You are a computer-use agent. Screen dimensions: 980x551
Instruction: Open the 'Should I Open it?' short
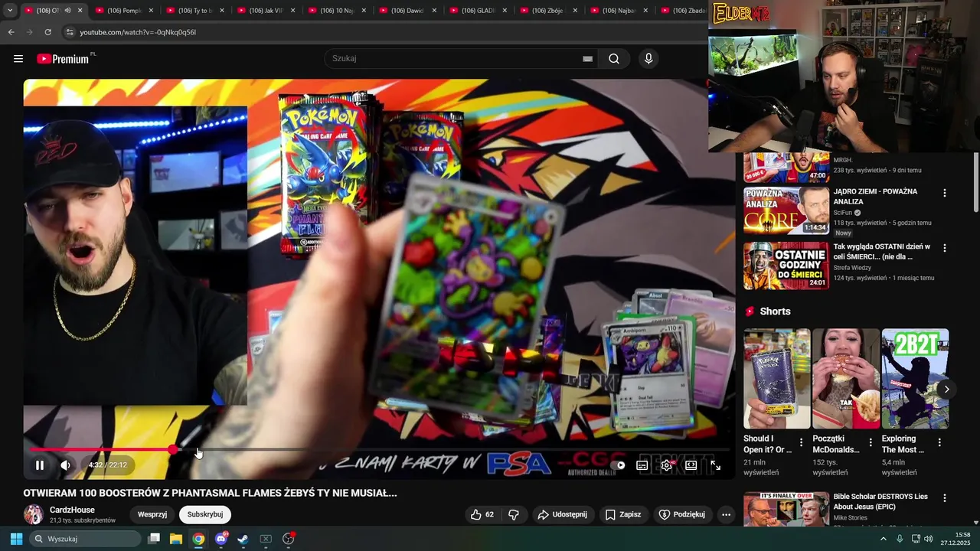777,379
